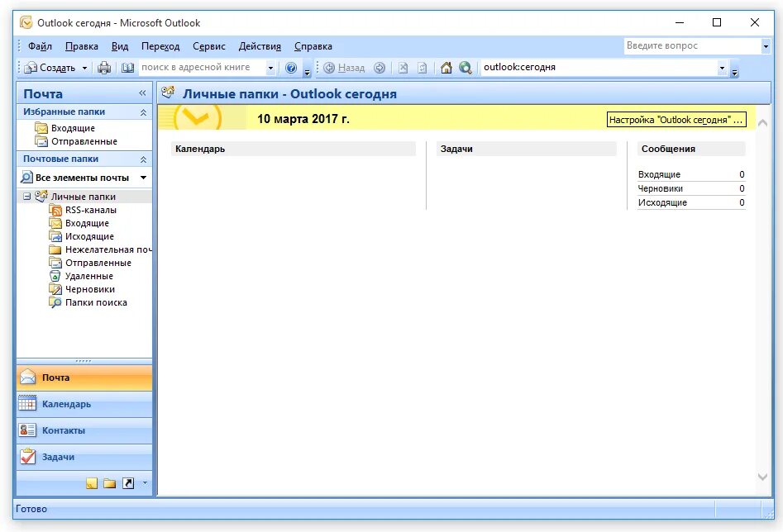This screenshot has height=532, width=783.
Task: Click the Stop icon in the web toolbar
Action: tap(403, 68)
